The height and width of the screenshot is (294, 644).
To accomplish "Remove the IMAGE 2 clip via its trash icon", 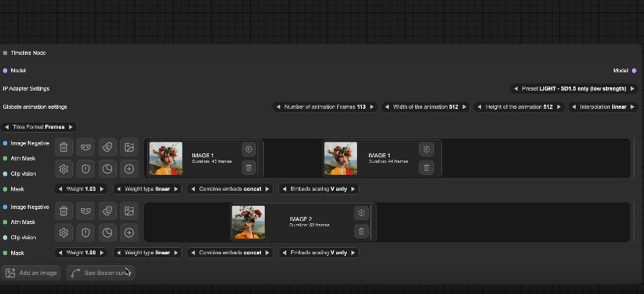I will coord(362,231).
